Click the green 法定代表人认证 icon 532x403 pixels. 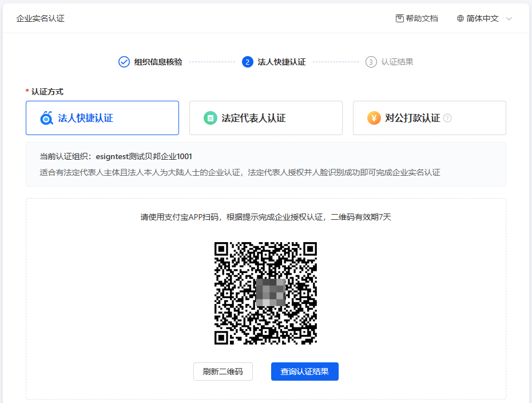211,118
